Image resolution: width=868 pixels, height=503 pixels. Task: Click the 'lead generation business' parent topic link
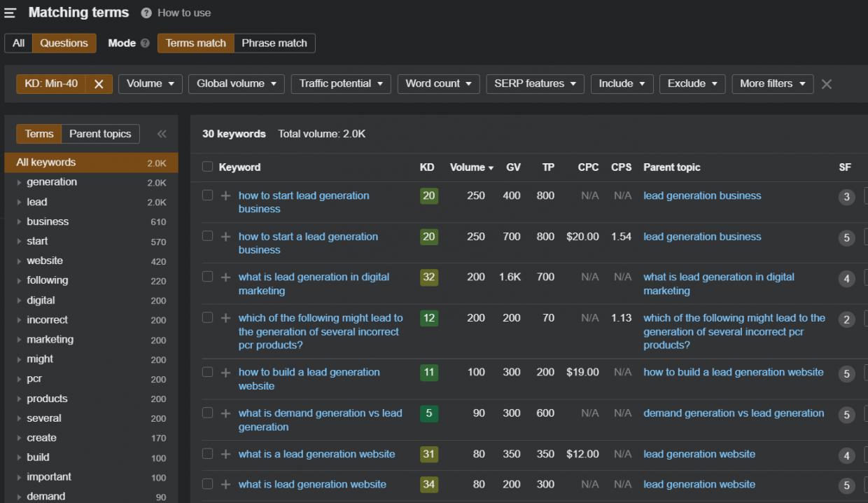pyautogui.click(x=702, y=196)
